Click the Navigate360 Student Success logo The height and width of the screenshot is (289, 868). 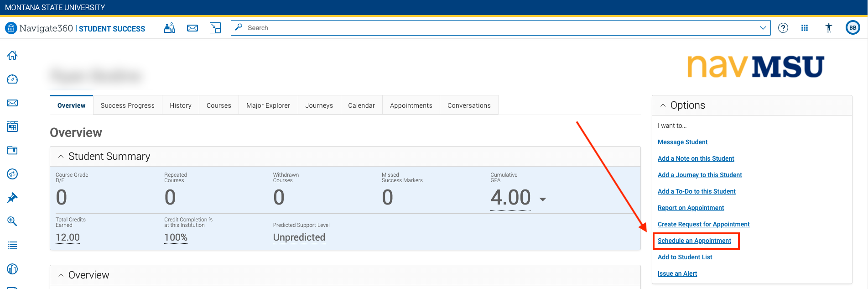[x=75, y=28]
